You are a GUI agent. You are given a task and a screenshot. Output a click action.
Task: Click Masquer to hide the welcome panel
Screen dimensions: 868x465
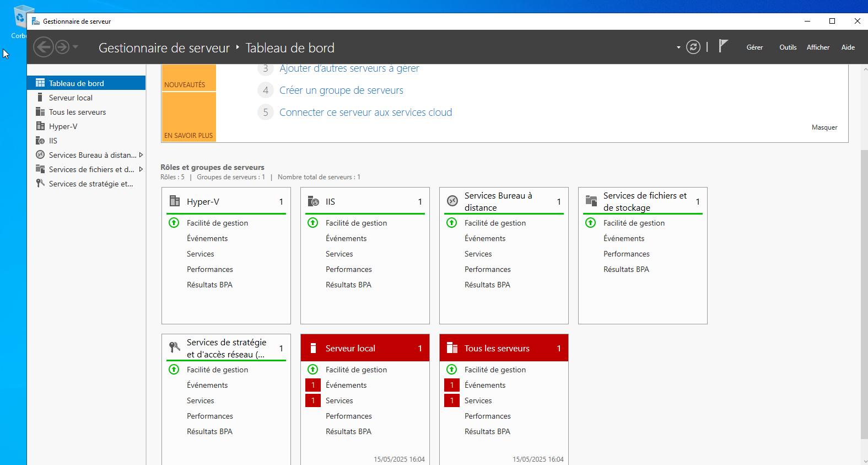[x=824, y=127]
